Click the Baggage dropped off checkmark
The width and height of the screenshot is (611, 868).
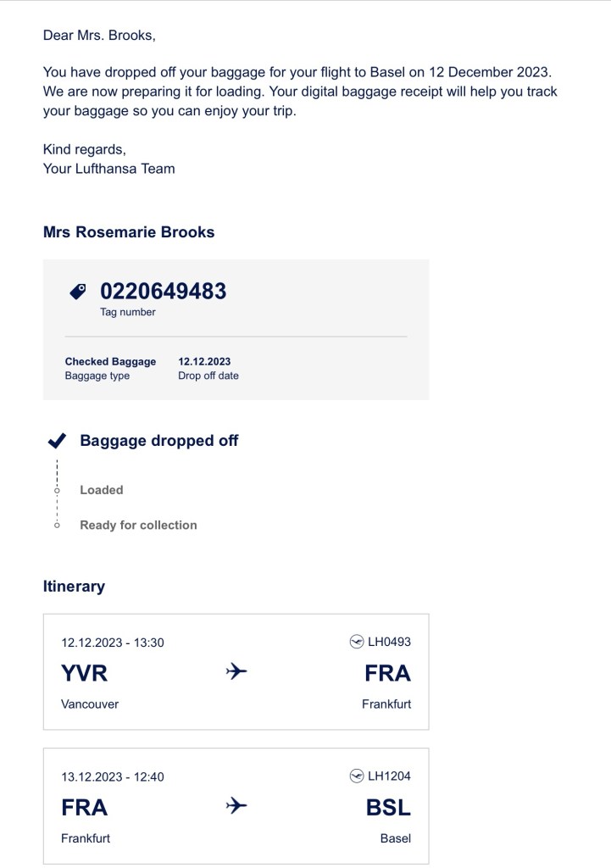[x=57, y=441]
